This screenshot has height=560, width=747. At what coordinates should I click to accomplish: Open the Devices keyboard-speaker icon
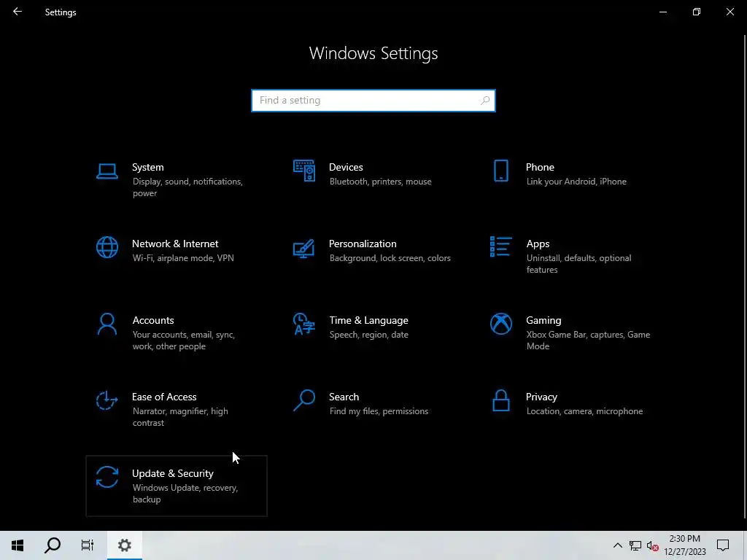coord(304,171)
